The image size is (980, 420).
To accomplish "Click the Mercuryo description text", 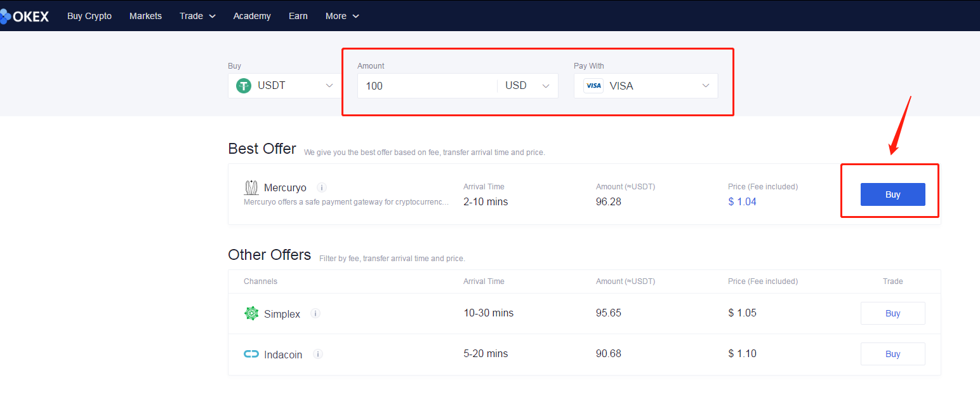I will point(347,202).
